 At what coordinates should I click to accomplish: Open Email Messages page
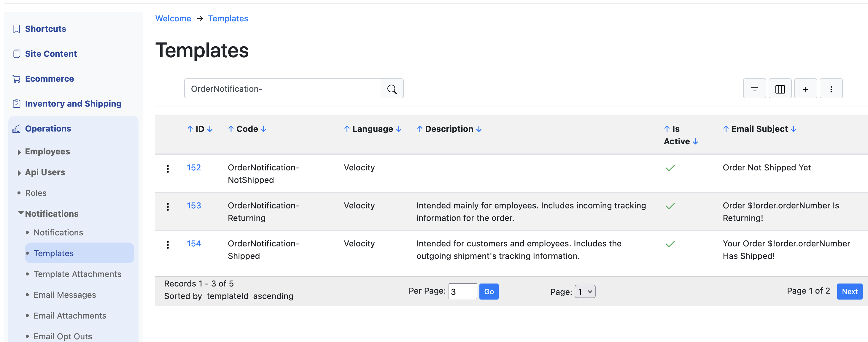click(x=65, y=295)
